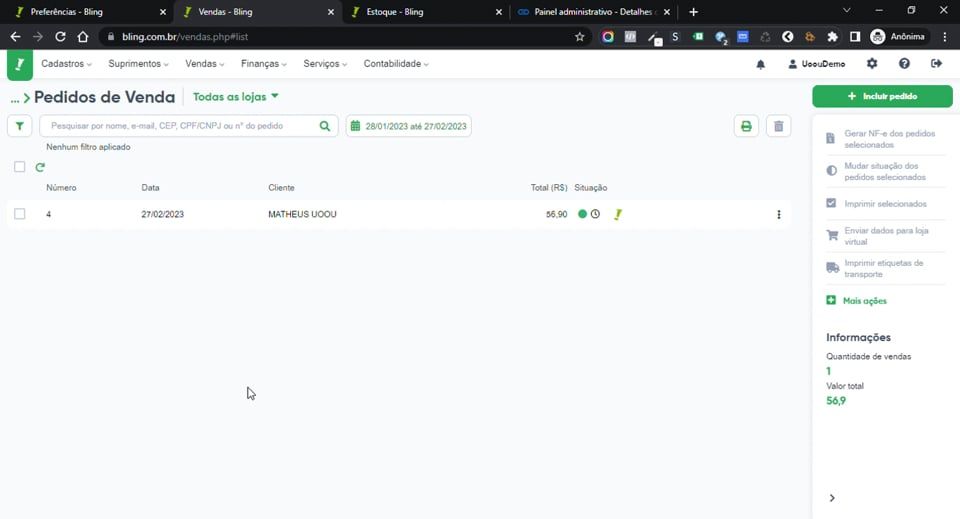This screenshot has height=519, width=960.
Task: Close the Estoque - Bling tab
Action: point(498,12)
